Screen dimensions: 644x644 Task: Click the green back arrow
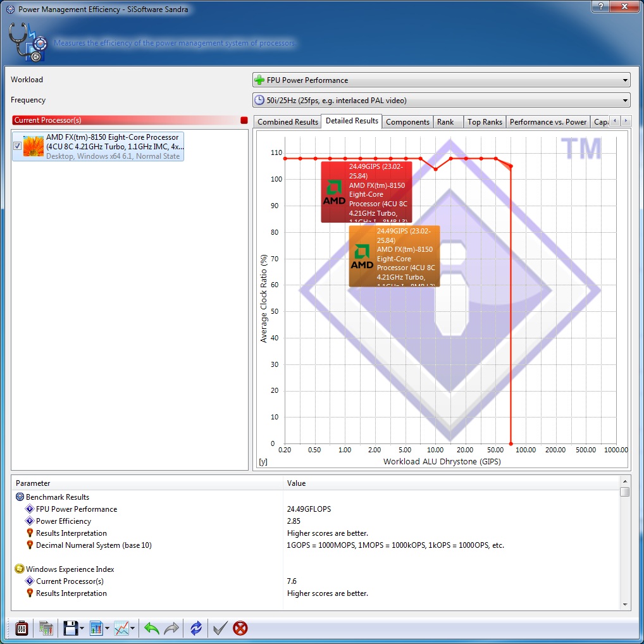click(152, 628)
